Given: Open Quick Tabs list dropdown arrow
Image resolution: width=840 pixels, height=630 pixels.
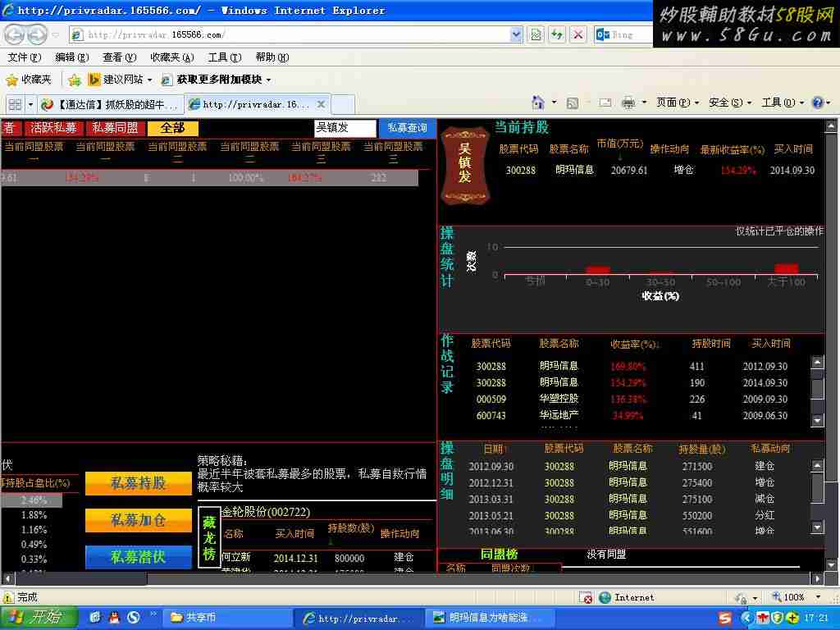Looking at the screenshot, I should click(30, 104).
